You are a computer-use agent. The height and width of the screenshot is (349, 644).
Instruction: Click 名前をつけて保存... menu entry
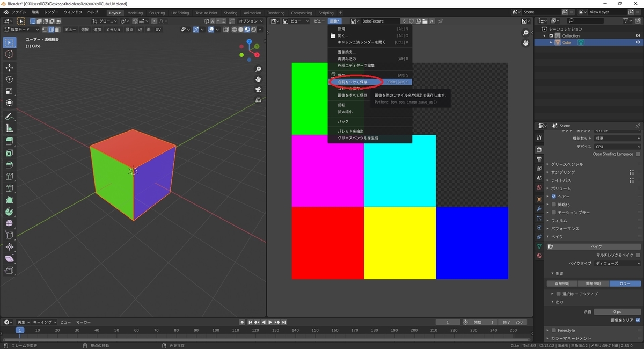(x=370, y=82)
